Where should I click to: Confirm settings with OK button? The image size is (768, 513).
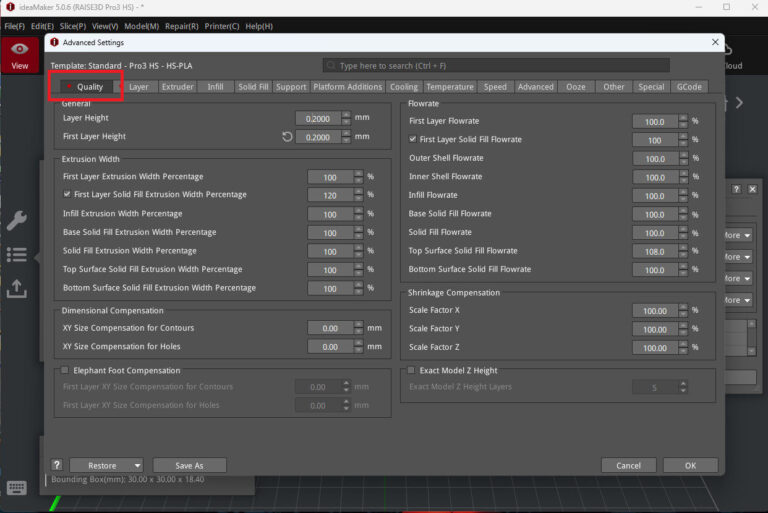click(x=690, y=465)
